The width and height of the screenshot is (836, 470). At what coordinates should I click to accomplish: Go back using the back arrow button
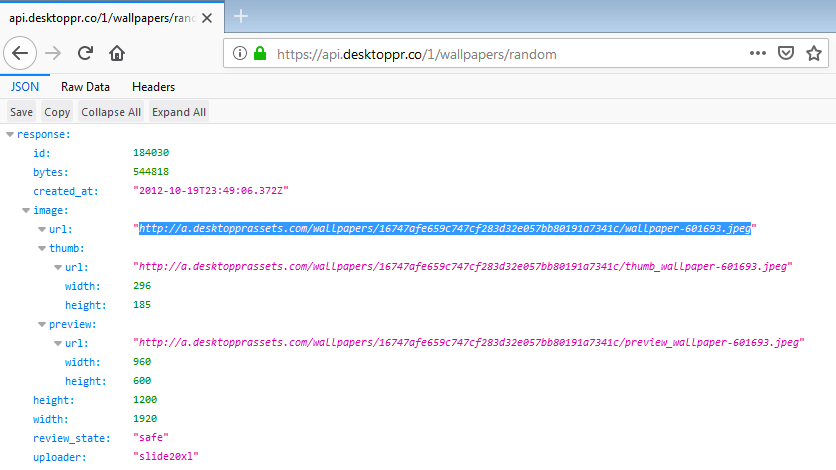pos(20,53)
